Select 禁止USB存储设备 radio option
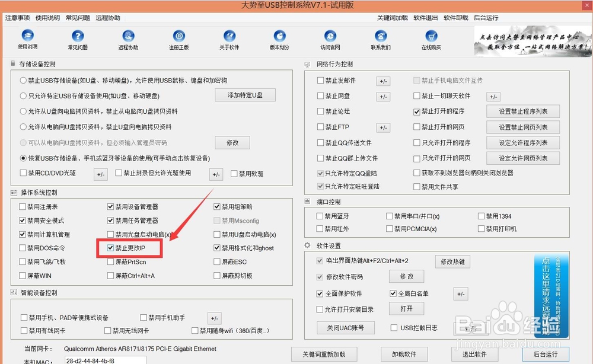This screenshot has width=593, height=364. point(24,80)
